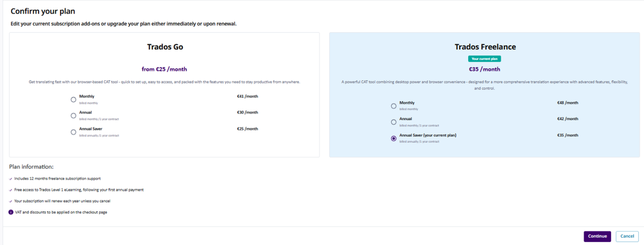Viewport: 644px width, 245px height.
Task: Select the Trados Freelance Monthly radio button
Action: [x=393, y=106]
